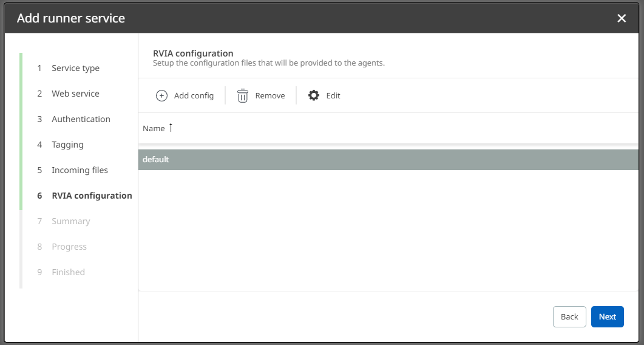The image size is (644, 345).
Task: Click the Finished step
Action: (68, 272)
